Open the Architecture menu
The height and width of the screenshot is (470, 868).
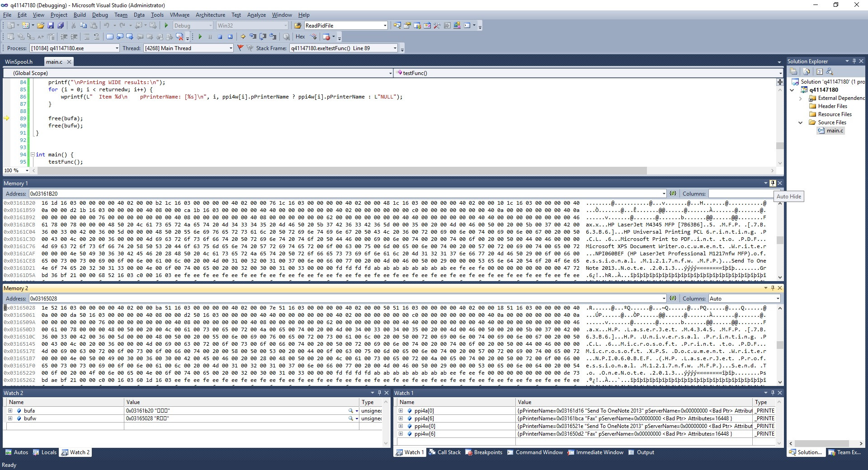tap(210, 15)
